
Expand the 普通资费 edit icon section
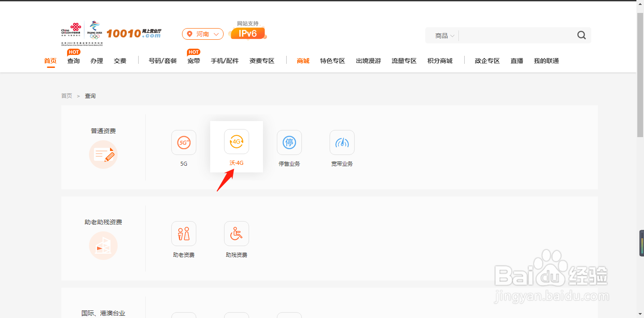(x=103, y=155)
